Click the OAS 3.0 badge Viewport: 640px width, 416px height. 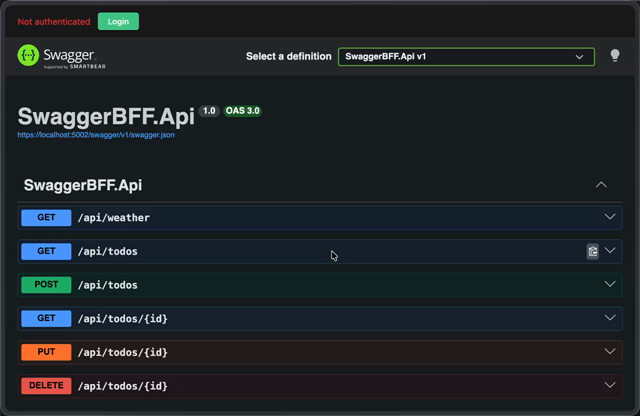242,111
